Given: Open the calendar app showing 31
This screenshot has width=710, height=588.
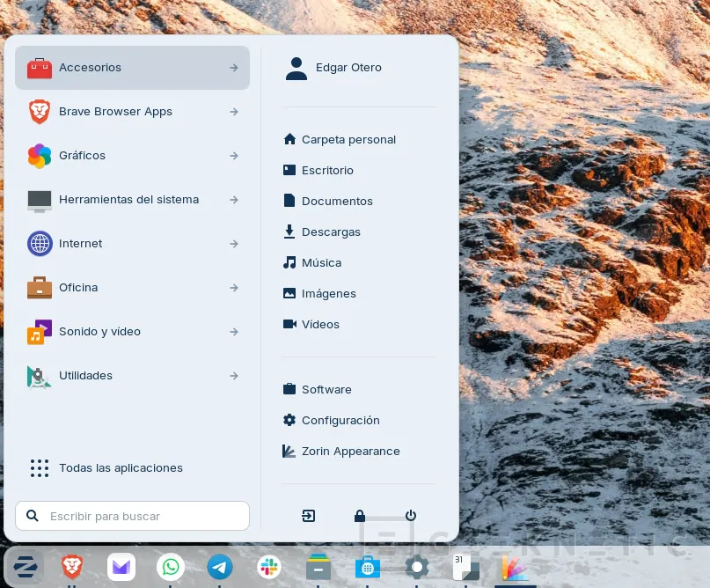Looking at the screenshot, I should (x=466, y=567).
